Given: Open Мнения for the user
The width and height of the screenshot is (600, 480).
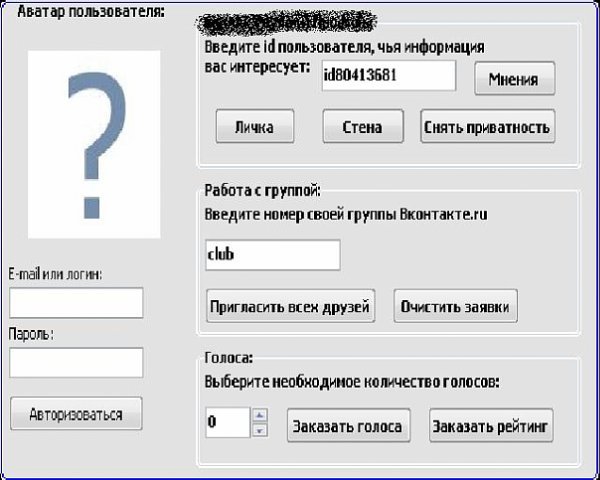Looking at the screenshot, I should coord(514,79).
